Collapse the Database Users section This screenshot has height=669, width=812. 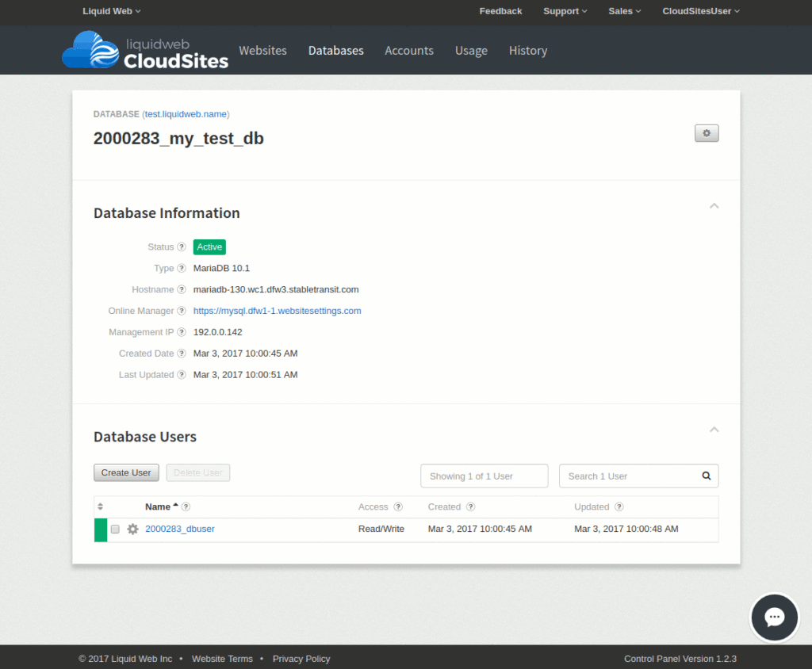714,430
